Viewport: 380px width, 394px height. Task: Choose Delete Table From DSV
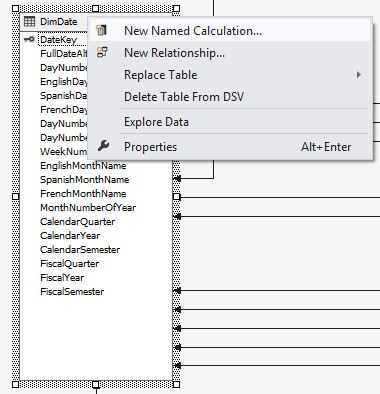coord(230,97)
